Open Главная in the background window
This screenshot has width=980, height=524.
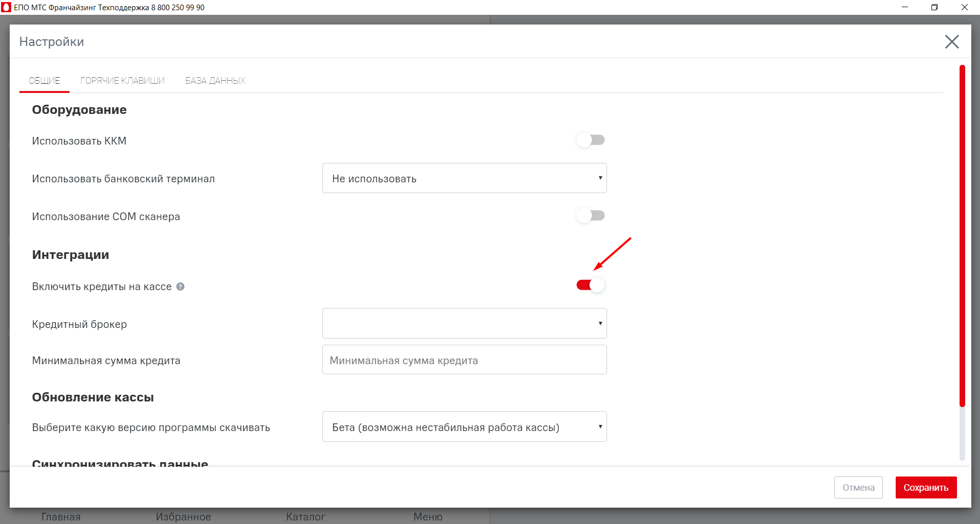coord(61,516)
